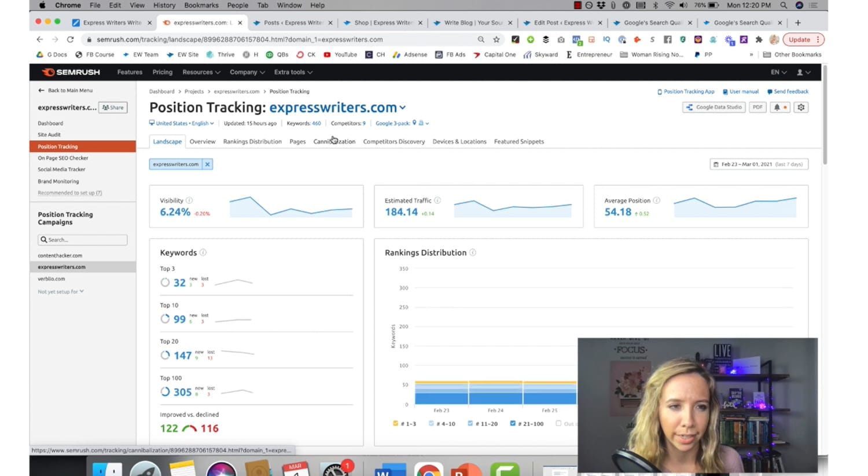
Task: Click the user account icon in header
Action: (x=803, y=72)
